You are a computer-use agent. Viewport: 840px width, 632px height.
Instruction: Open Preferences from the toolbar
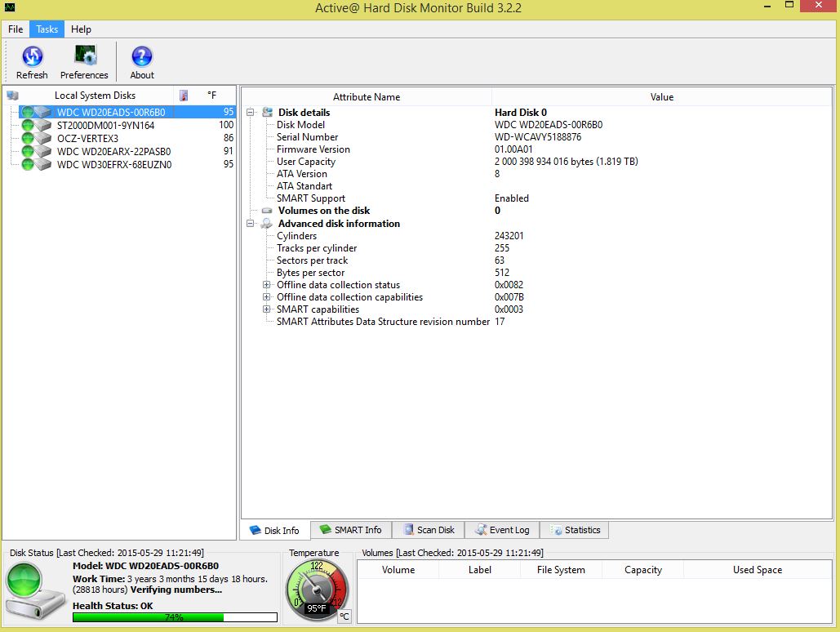[x=84, y=57]
